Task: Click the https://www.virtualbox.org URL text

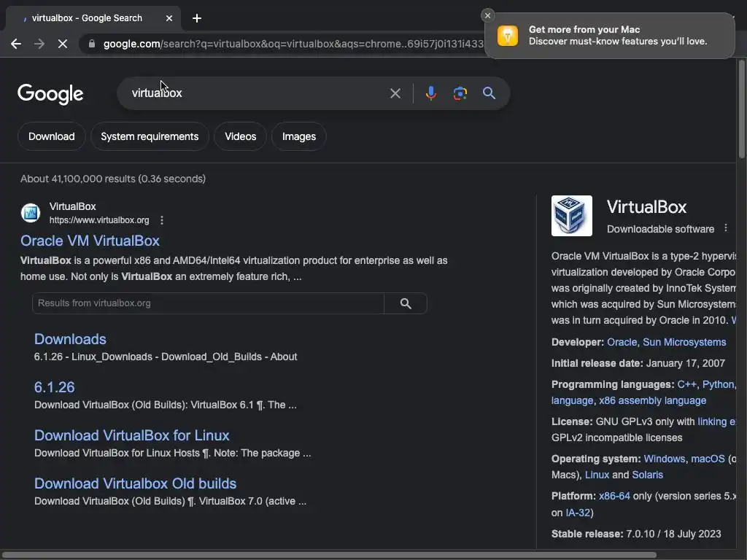Action: [x=99, y=220]
